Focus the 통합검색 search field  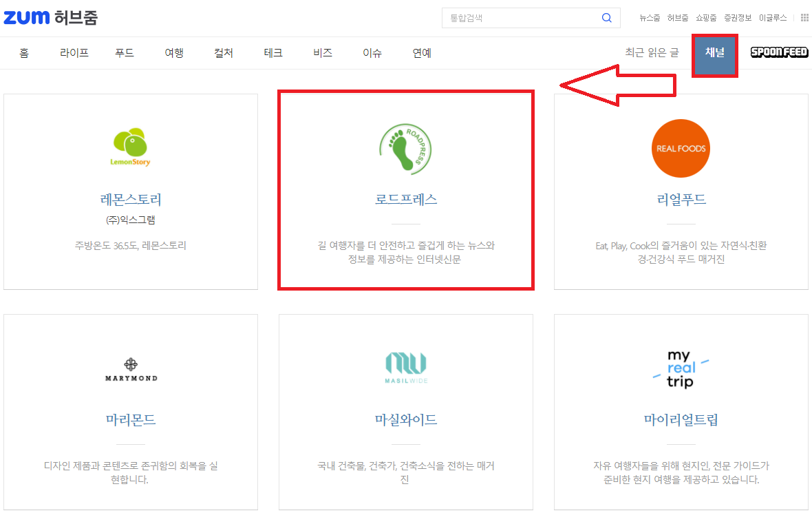pos(520,18)
